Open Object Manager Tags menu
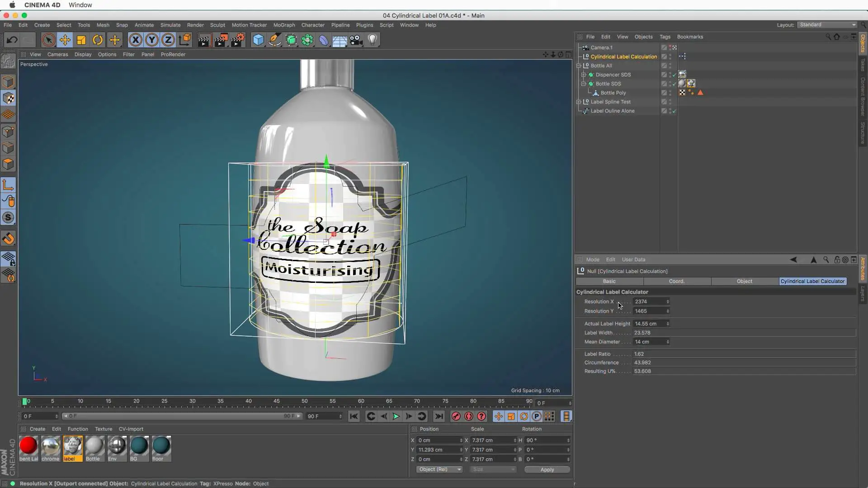The height and width of the screenshot is (488, 868). [665, 37]
